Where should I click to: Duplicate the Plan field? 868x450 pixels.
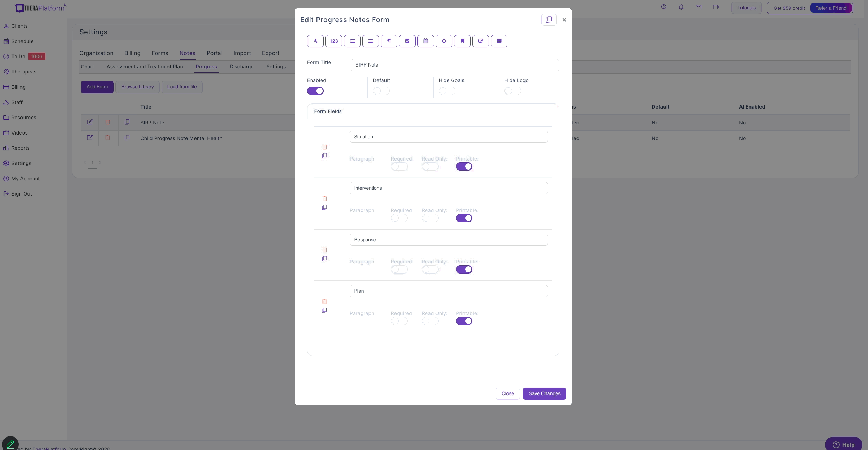(x=324, y=310)
